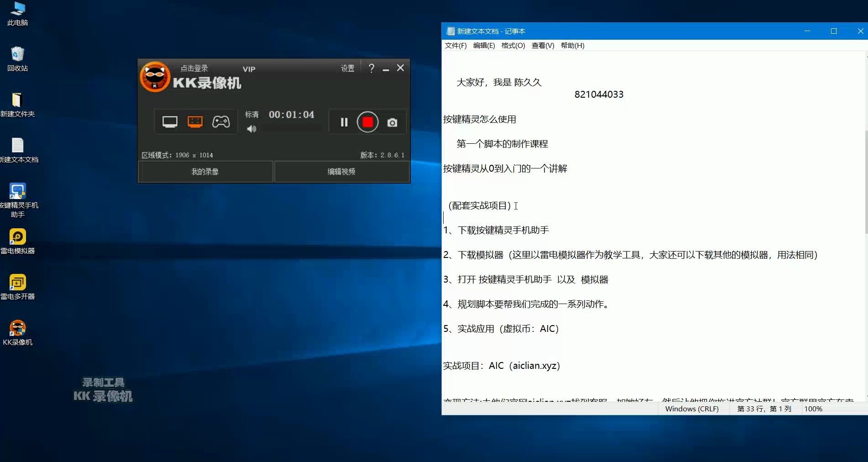The height and width of the screenshot is (462, 868).
Task: Open the VIP link
Action: (x=249, y=69)
